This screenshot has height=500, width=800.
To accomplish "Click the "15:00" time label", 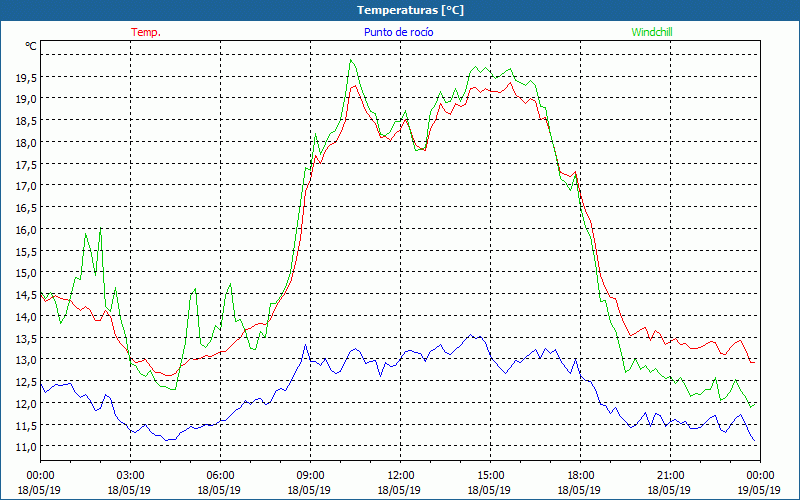I will [491, 476].
